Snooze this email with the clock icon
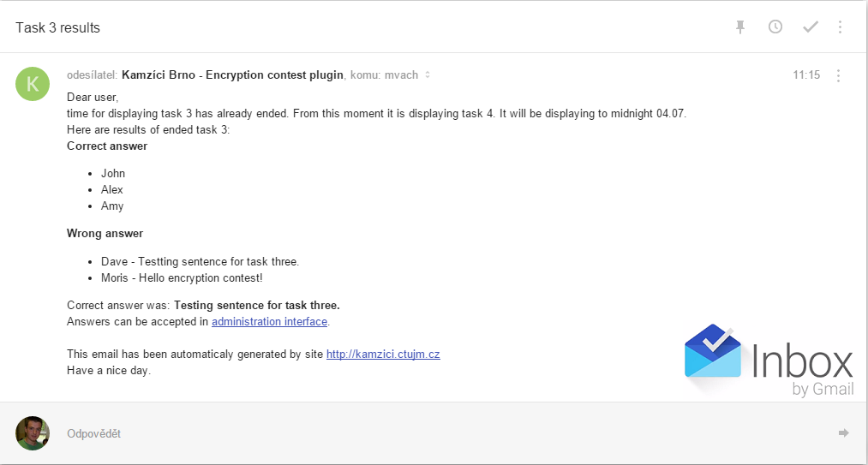The height and width of the screenshot is (465, 868). pyautogui.click(x=775, y=27)
